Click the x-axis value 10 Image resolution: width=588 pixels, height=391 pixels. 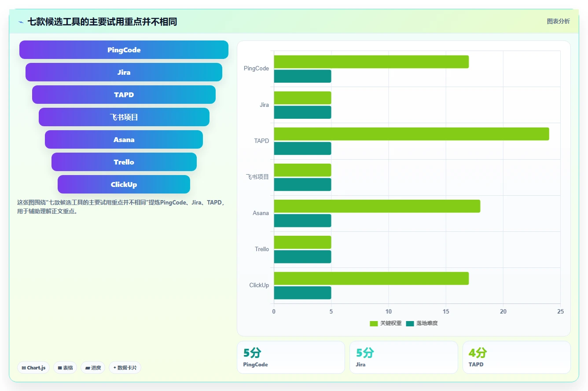[388, 312]
